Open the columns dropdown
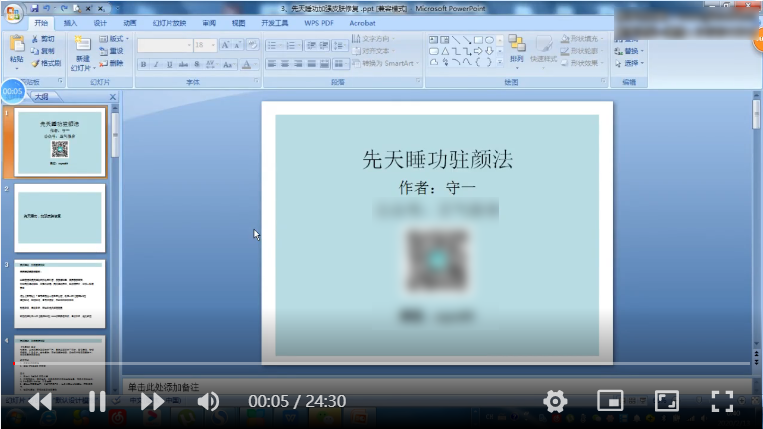This screenshot has width=763, height=429. 340,64
